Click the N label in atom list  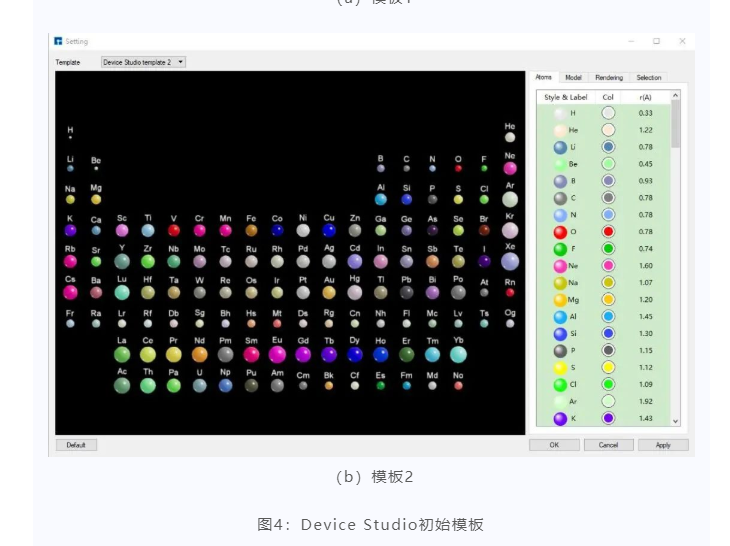click(573, 215)
